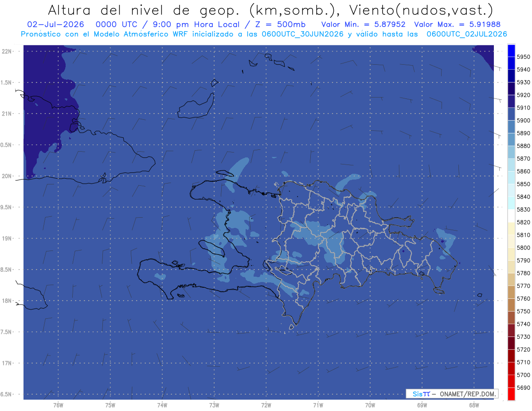Click the '0600UTC_02JUL2026' valid-until time
Image resolution: width=532 pixels, height=411 pixels.
tap(467, 34)
